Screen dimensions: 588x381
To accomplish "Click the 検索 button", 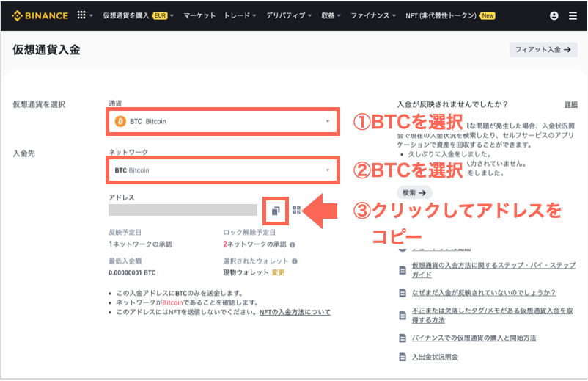I will click(x=414, y=193).
